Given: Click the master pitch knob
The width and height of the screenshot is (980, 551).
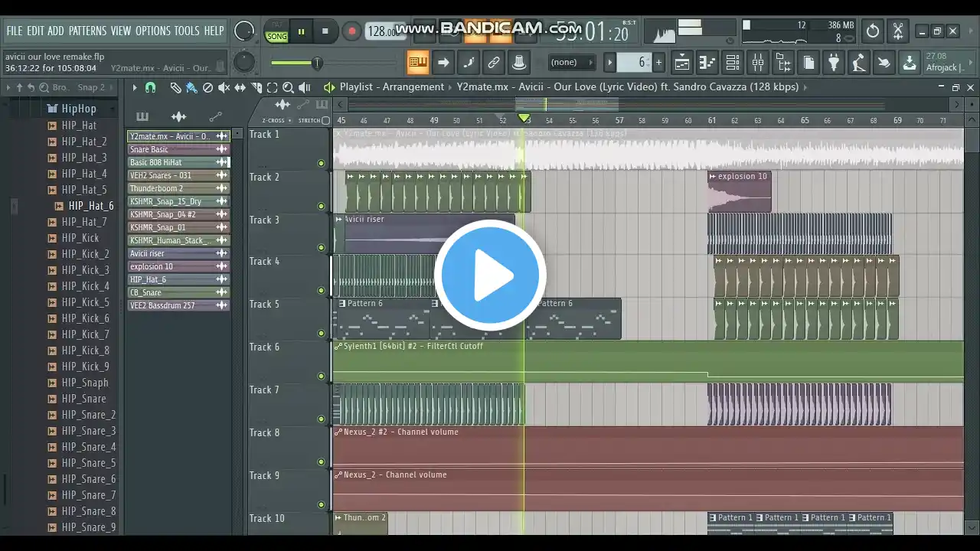Looking at the screenshot, I should click(244, 62).
